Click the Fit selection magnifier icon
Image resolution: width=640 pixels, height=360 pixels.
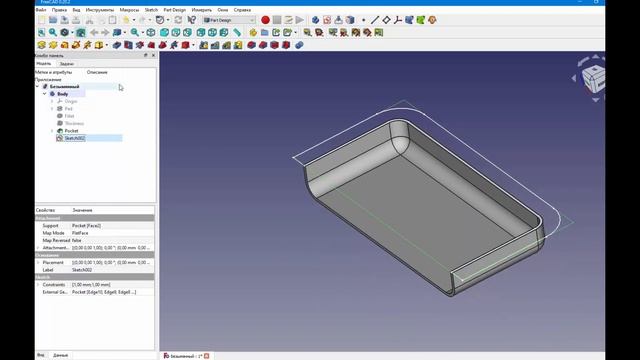click(53, 32)
